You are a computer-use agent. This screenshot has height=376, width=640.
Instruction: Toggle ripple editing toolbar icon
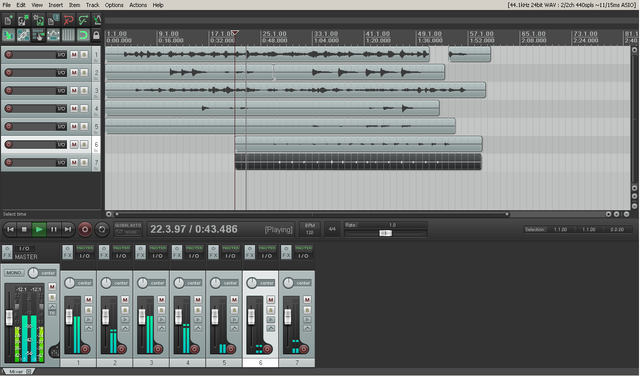tap(38, 35)
